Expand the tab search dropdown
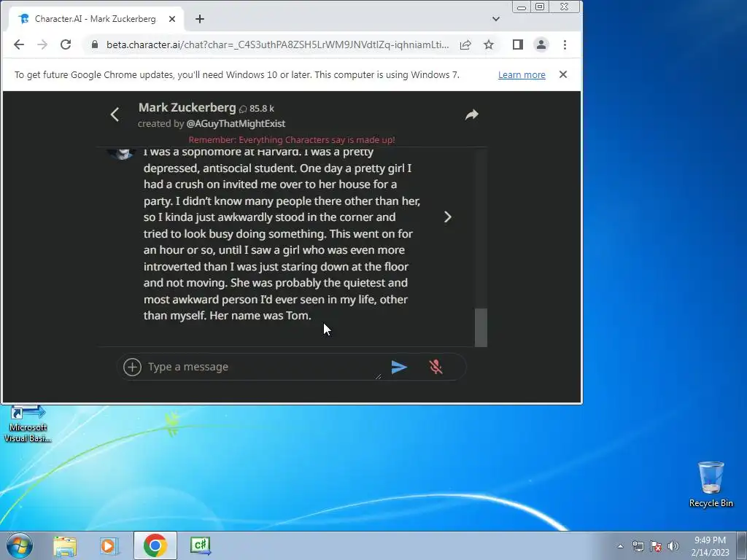The height and width of the screenshot is (560, 747). tap(496, 19)
